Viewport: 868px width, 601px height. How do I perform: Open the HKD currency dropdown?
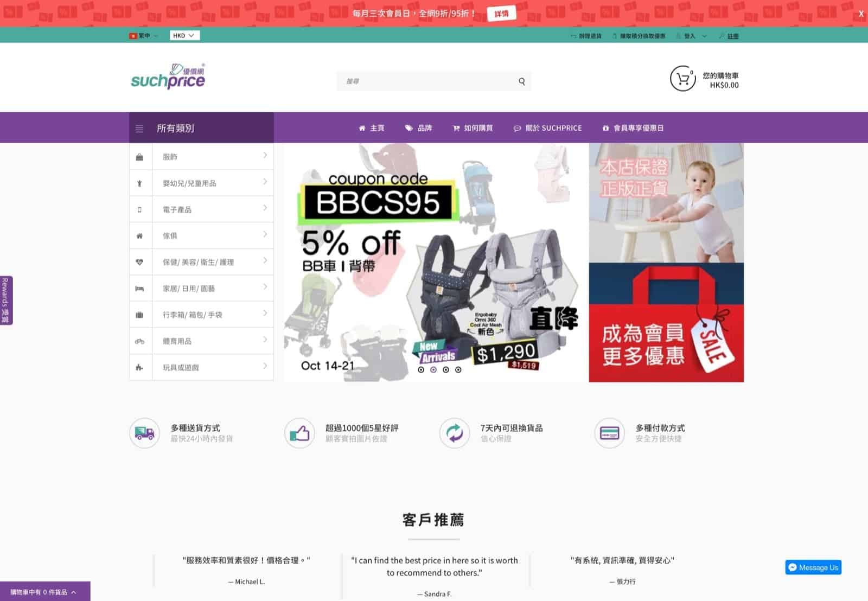(184, 35)
